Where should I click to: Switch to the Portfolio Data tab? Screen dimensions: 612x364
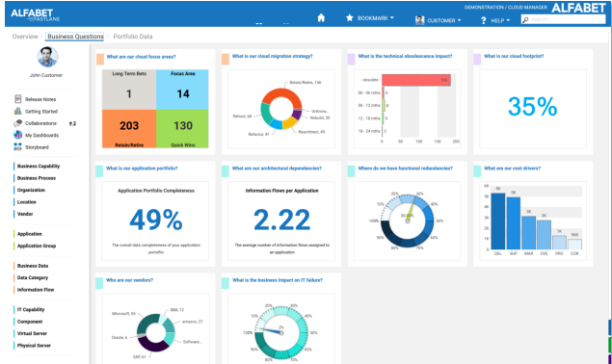click(x=133, y=37)
